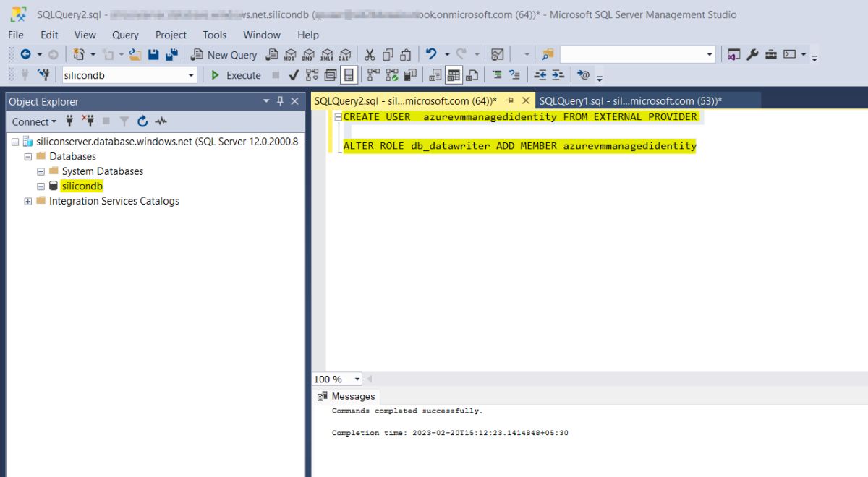Viewport: 868px width, 477px height.
Task: Click the Save single-disk icon
Action: click(153, 54)
